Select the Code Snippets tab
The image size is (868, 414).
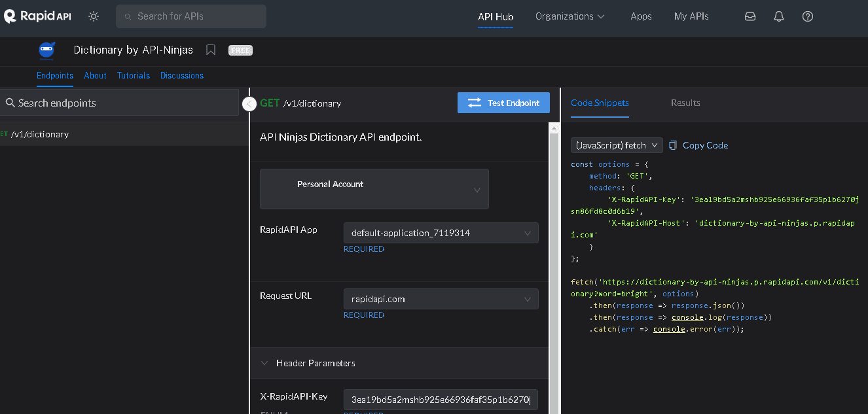(x=600, y=103)
